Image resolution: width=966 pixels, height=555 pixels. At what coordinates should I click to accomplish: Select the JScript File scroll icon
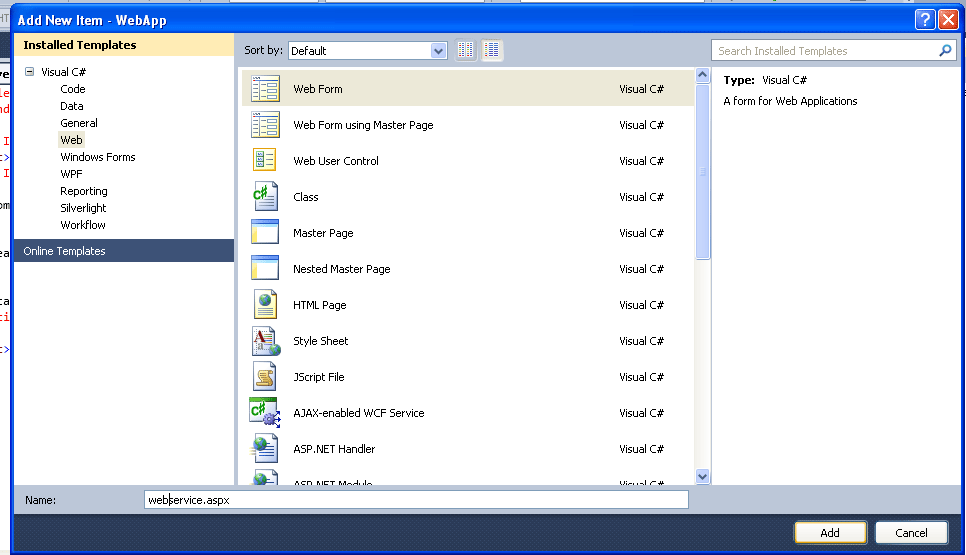[x=265, y=376]
